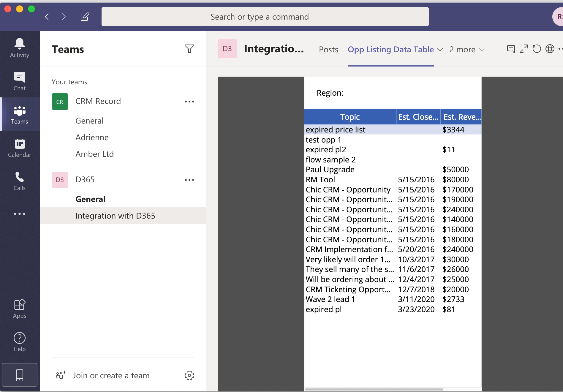563x392 pixels.
Task: Click the $50000 revenue cell
Action: pyautogui.click(x=456, y=170)
